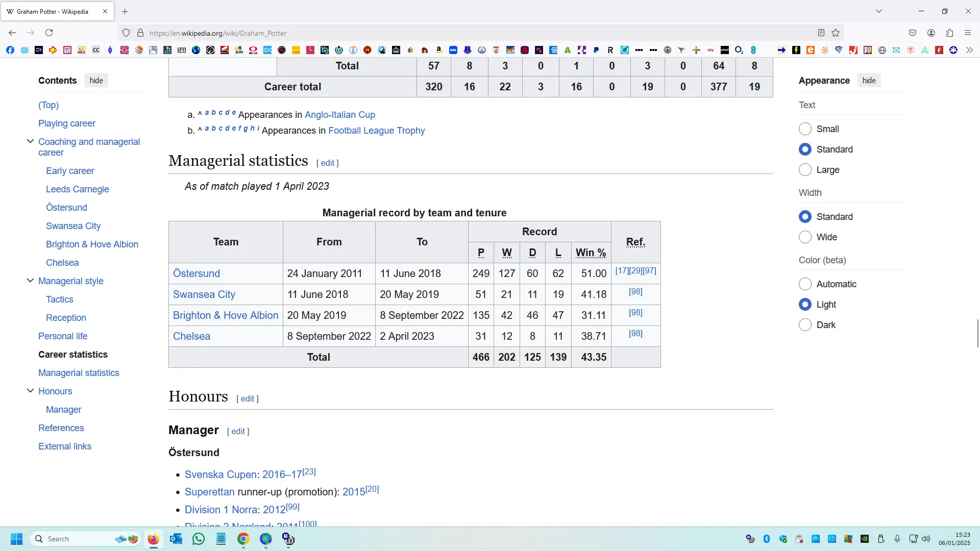This screenshot has width=980, height=551.
Task: Open Firefox application hamburger menu
Action: 968,33
